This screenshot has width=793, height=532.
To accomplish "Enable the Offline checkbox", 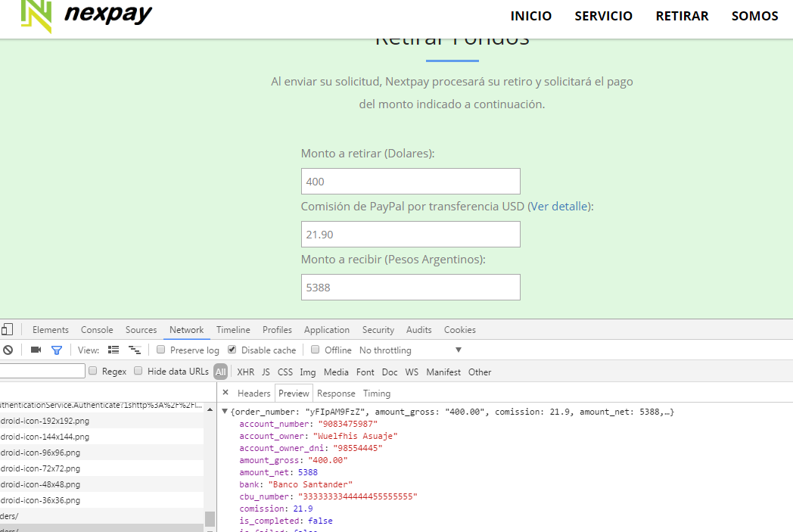I will click(315, 350).
